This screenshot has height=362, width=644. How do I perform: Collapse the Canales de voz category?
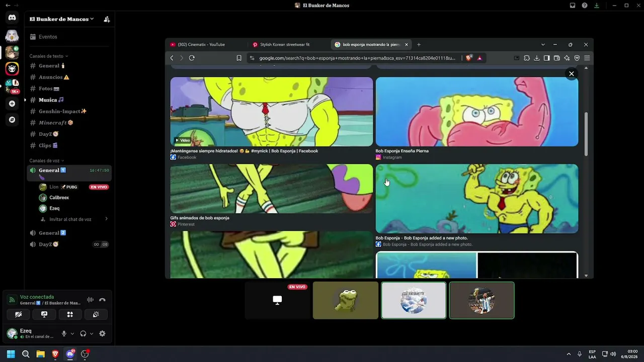click(47, 160)
